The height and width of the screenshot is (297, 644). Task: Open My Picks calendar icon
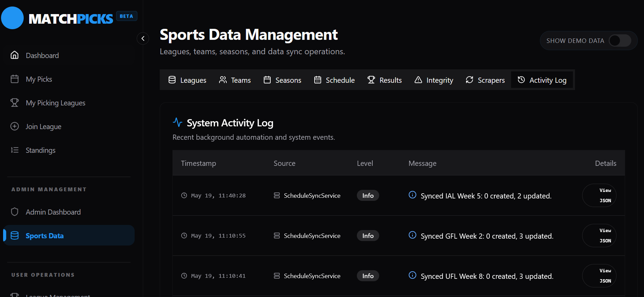[x=14, y=79]
